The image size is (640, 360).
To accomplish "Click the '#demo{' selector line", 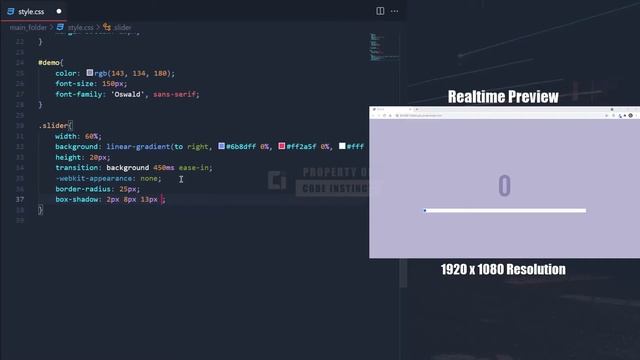I will click(51, 62).
